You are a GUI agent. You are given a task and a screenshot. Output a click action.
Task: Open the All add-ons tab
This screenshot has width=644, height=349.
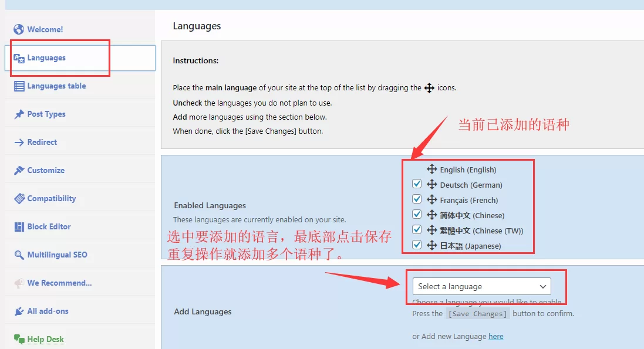(80, 311)
